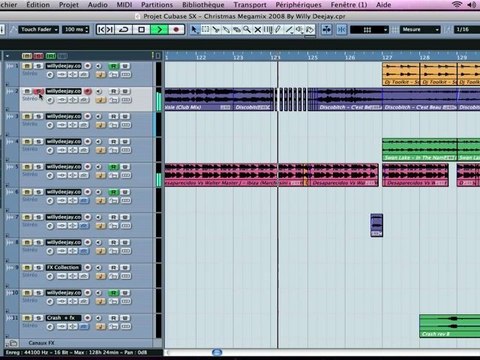Stop playback with the Stop button
Image resolution: width=480 pixels, height=360 pixels.
coord(141,30)
